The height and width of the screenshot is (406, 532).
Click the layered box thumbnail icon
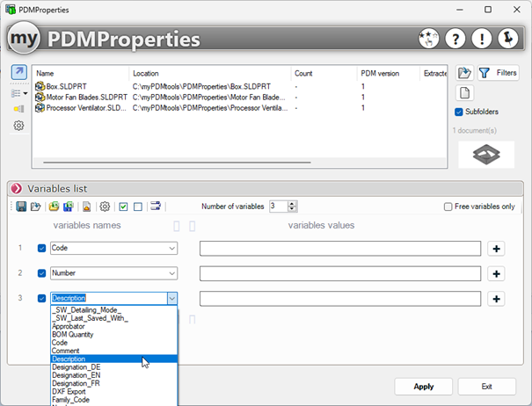pyautogui.click(x=486, y=155)
